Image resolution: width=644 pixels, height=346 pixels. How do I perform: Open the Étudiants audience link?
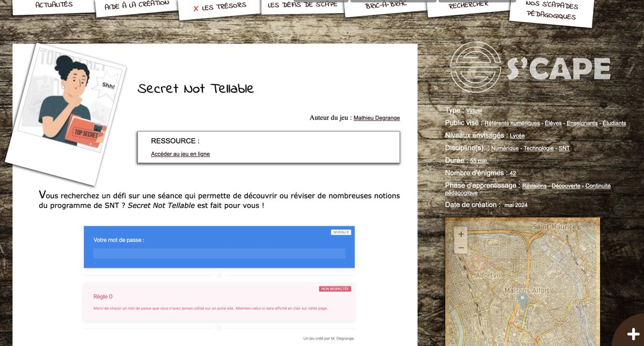[x=614, y=124]
